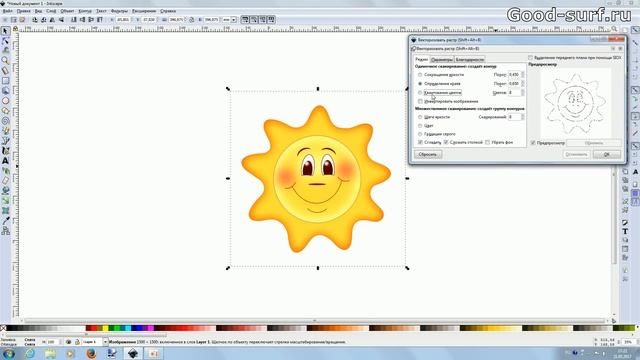Adjust the Цветов count stepper
The height and width of the screenshot is (360, 640).
pos(523,93)
